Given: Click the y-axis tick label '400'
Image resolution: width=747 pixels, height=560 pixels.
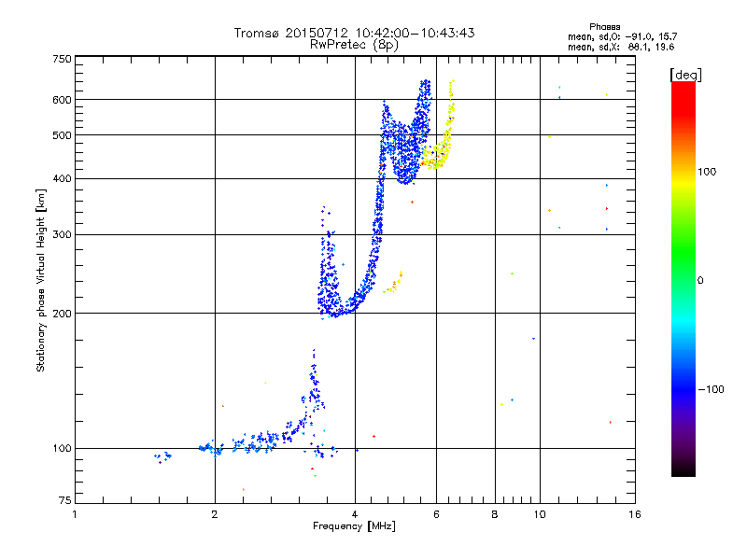Looking at the screenshot, I should [62, 179].
